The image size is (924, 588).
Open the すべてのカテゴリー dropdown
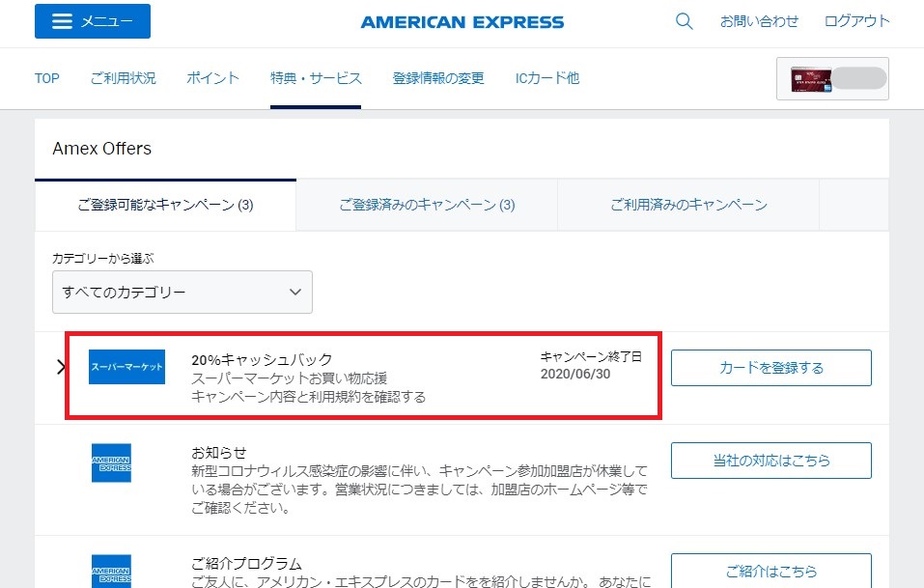[182, 293]
